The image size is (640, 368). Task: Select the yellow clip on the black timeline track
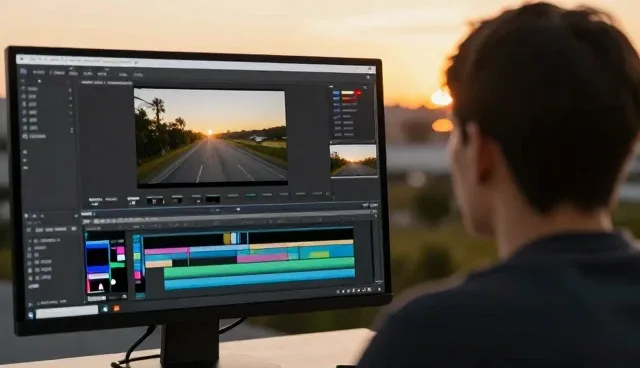tap(227, 238)
